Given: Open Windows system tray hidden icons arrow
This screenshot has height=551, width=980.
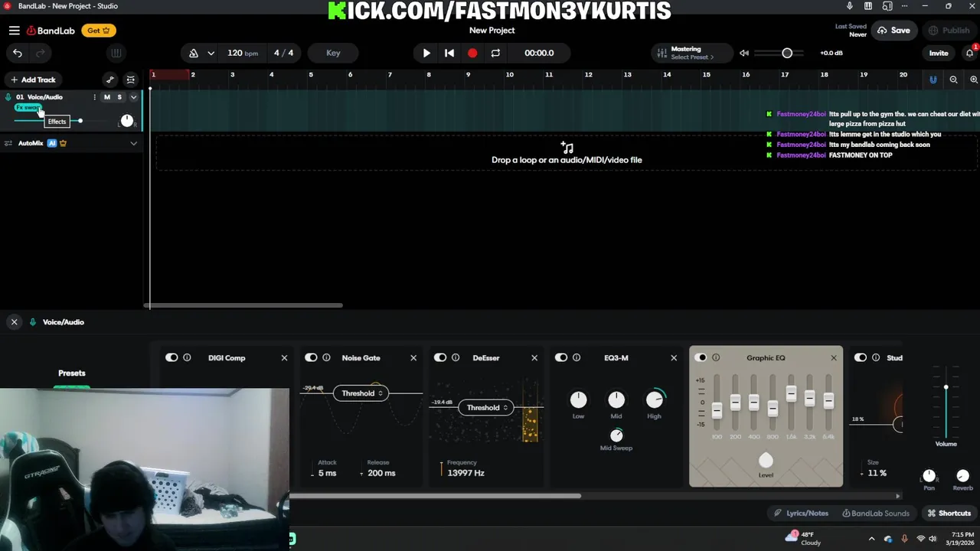Looking at the screenshot, I should (871, 540).
